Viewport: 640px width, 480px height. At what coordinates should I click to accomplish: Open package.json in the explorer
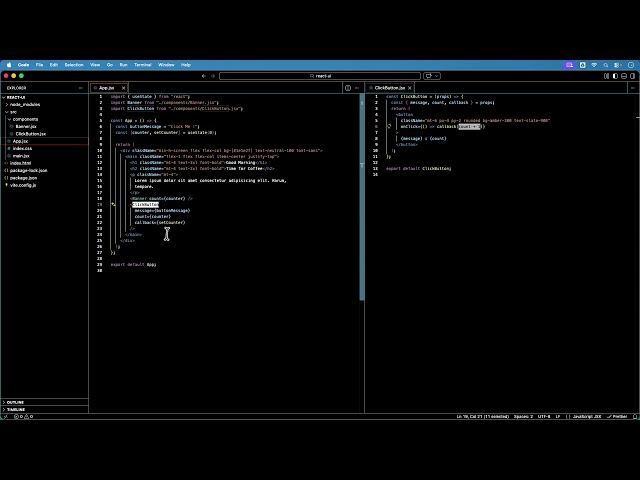point(44,178)
